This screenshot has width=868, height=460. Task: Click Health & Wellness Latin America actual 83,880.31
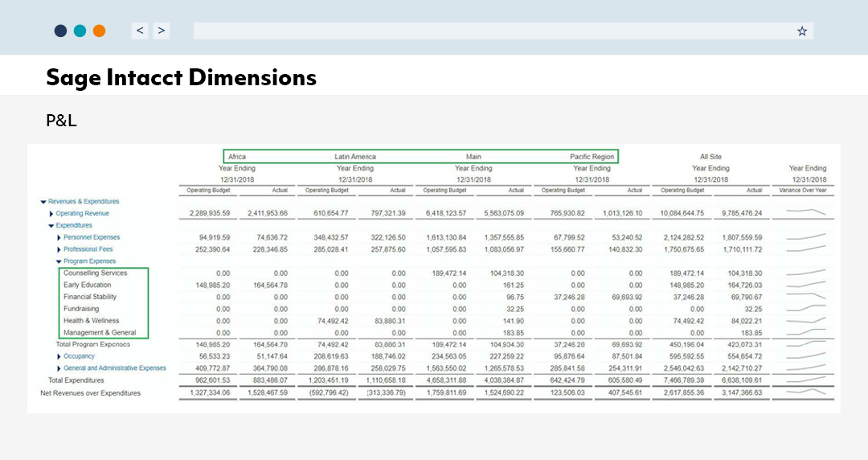390,321
